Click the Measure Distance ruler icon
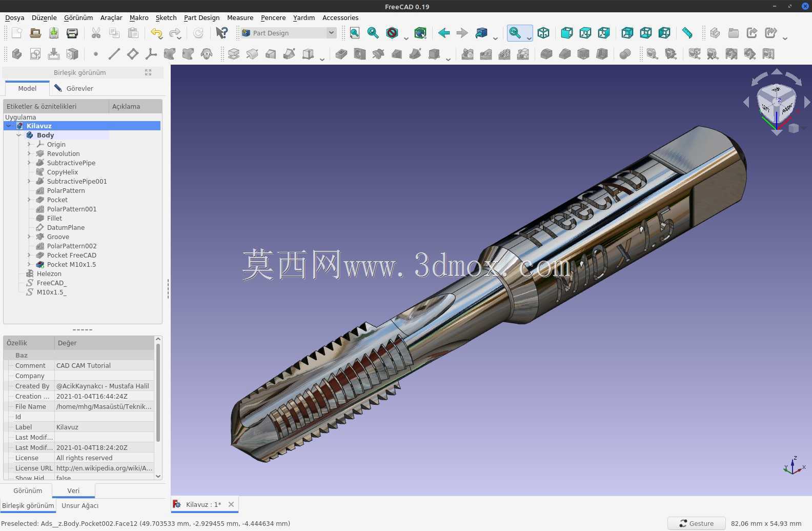 (687, 33)
